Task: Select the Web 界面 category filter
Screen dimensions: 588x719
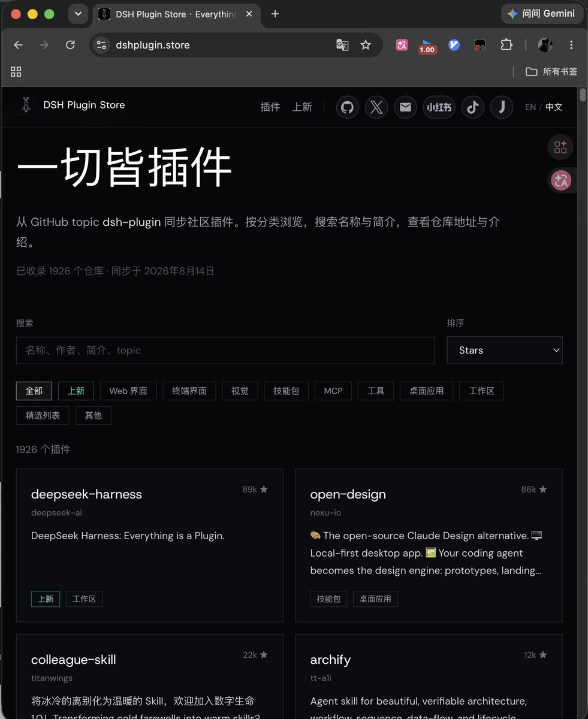Action: [128, 391]
